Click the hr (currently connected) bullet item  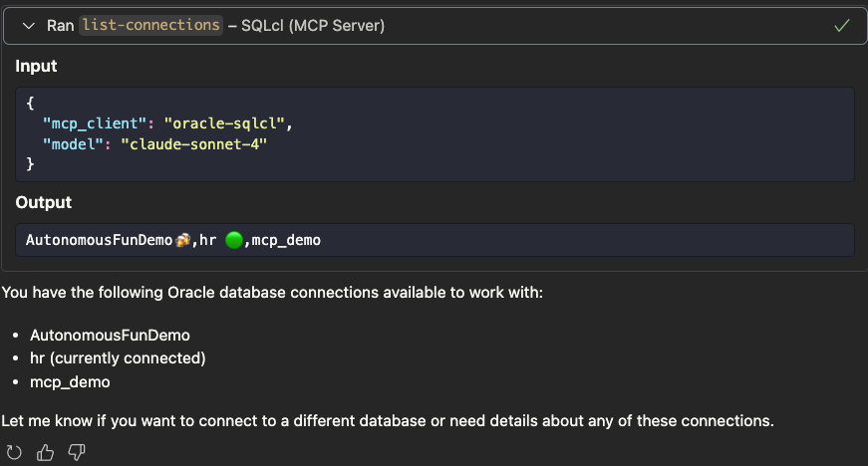(118, 358)
